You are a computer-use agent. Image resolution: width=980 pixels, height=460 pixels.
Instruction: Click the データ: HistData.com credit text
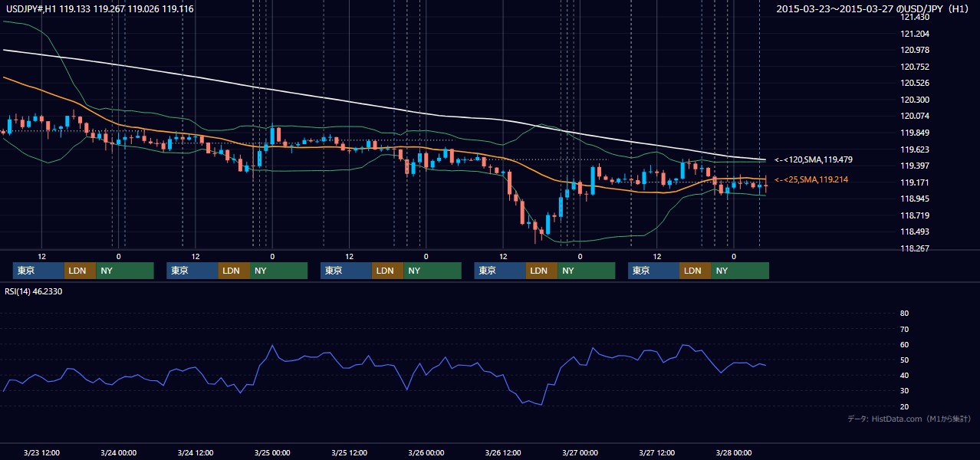[909, 419]
